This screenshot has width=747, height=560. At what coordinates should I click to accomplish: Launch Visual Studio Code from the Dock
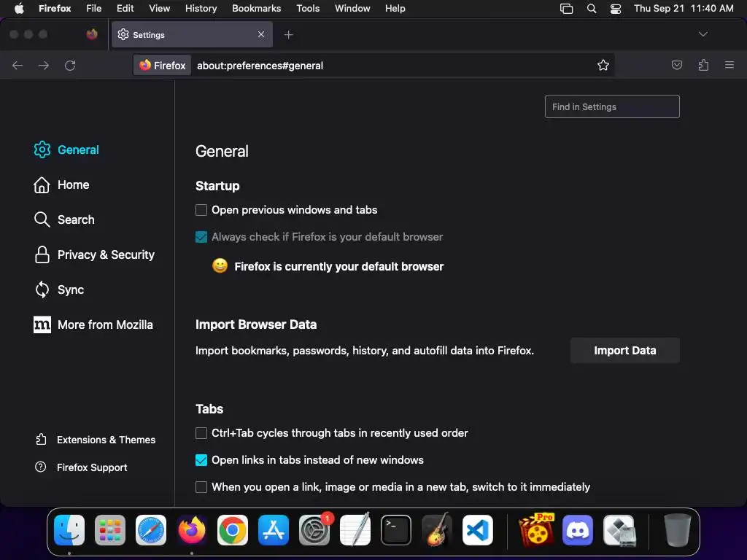477,530
